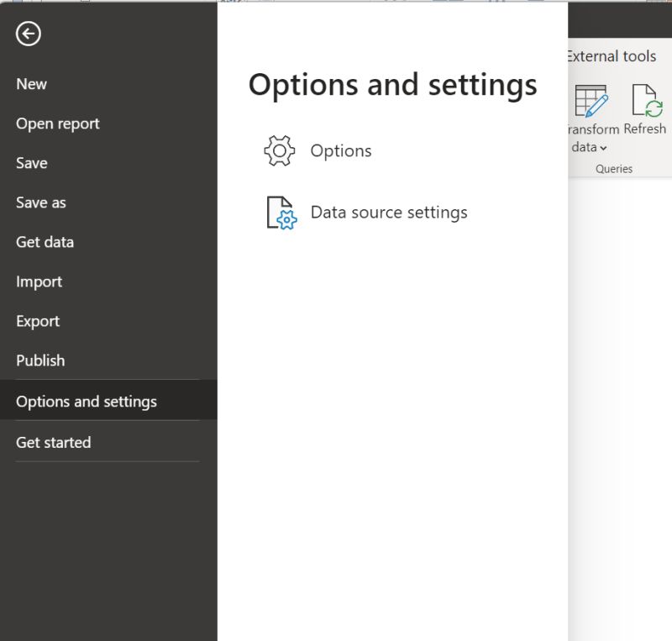Screen dimensions: 672x641
Task: Expand the Transform data dropdown chevron
Action: pyautogui.click(x=603, y=147)
